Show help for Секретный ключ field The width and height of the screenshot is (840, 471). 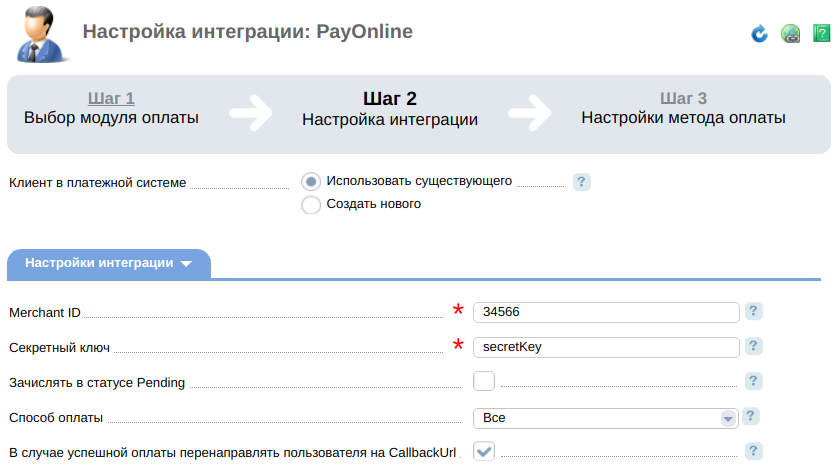pyautogui.click(x=753, y=346)
